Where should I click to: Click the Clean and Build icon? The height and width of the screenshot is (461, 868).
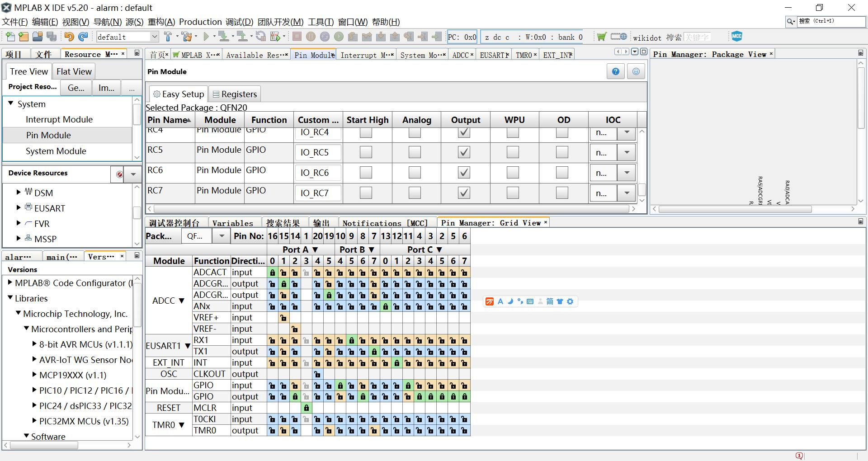(x=187, y=37)
